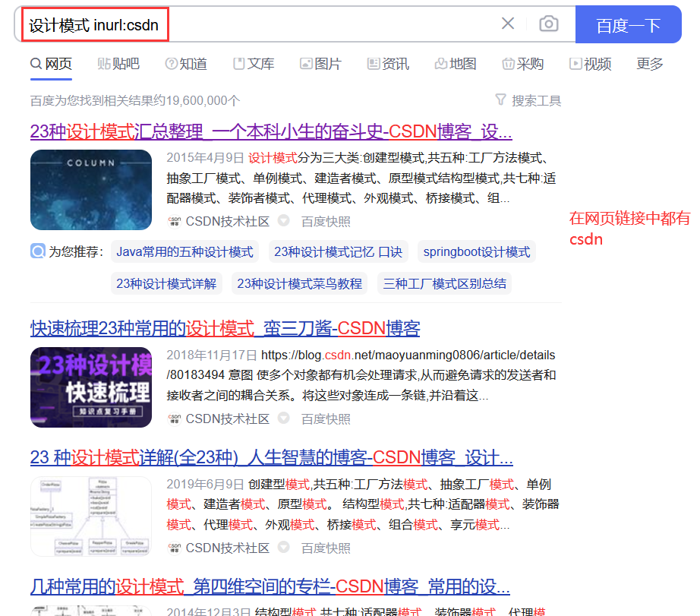Select suggestion 三种工厂模式区别总结

[445, 283]
